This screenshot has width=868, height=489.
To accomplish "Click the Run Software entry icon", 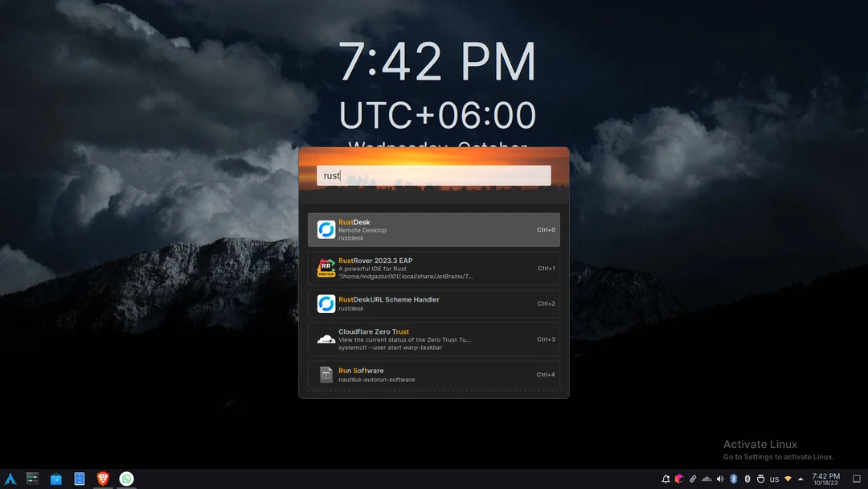I will click(325, 374).
